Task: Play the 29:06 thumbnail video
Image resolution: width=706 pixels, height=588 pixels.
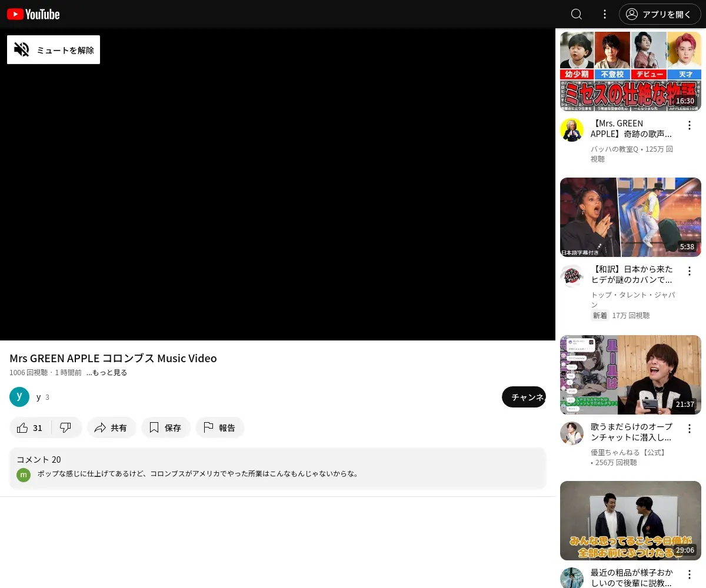Action: click(x=631, y=520)
